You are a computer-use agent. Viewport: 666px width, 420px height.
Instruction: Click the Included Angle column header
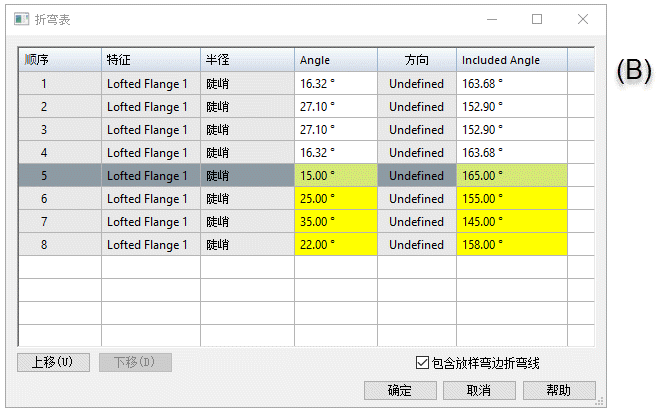511,60
